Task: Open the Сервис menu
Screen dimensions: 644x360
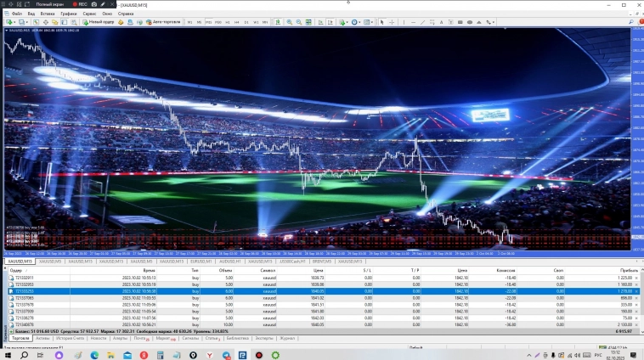Action: pyautogui.click(x=88, y=14)
